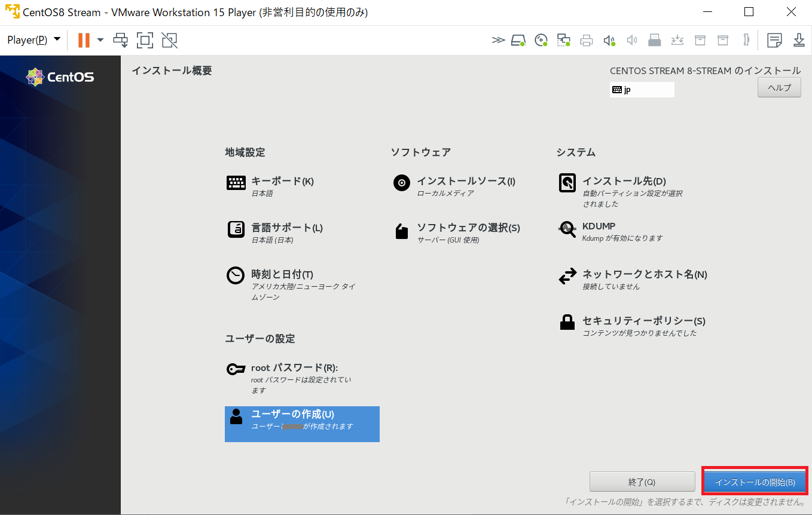812x515 pixels.
Task: Click the network adapter device icon
Action: (x=564, y=40)
